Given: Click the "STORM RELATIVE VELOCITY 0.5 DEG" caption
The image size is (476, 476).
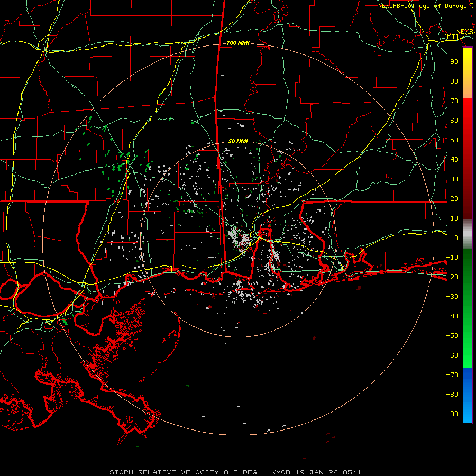Looking at the screenshot, I should click(183, 472).
